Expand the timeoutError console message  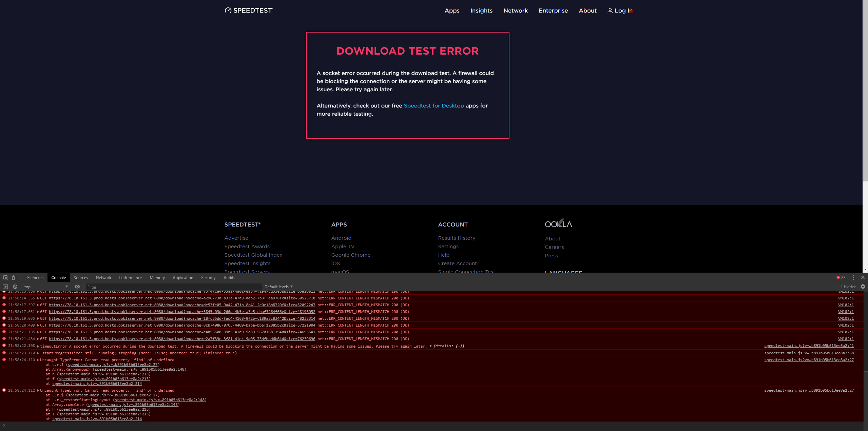pos(38,346)
